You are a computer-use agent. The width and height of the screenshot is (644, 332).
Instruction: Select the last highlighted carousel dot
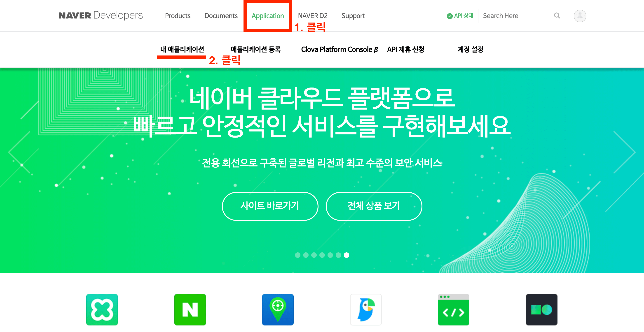346,255
